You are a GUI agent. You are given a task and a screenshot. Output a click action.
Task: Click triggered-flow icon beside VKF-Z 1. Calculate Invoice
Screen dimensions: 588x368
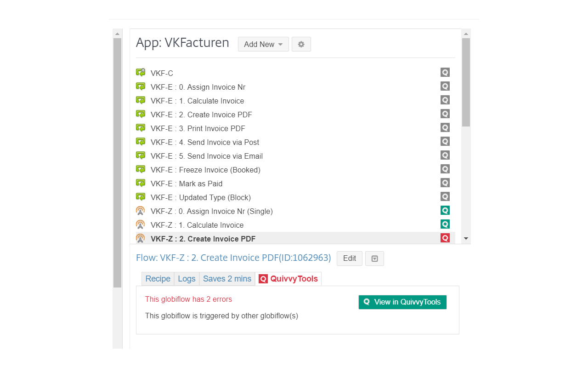pyautogui.click(x=141, y=224)
